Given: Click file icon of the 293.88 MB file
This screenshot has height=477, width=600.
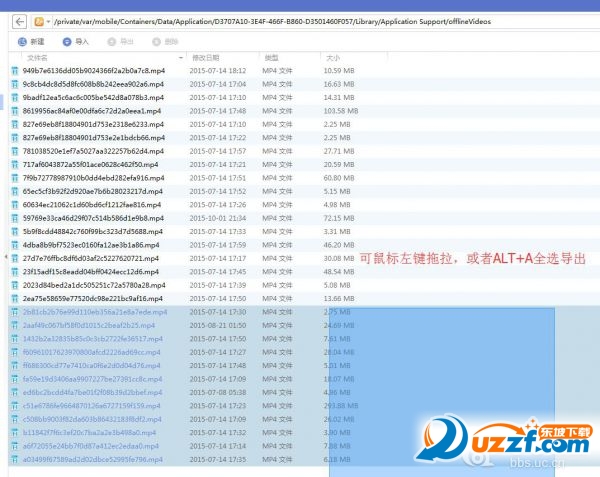Looking at the screenshot, I should tap(15, 405).
